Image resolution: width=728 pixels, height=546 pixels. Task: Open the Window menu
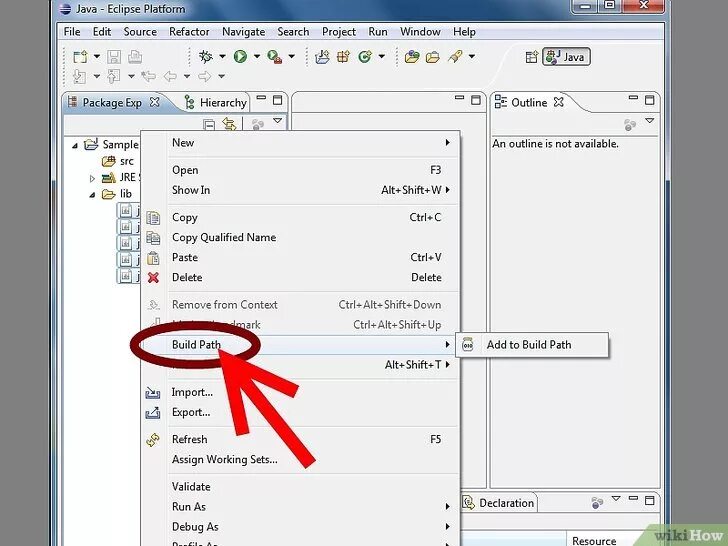pyautogui.click(x=420, y=32)
